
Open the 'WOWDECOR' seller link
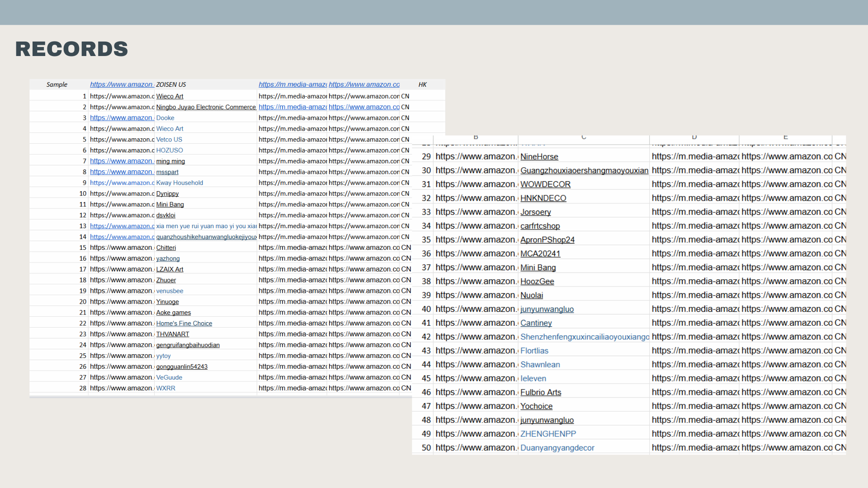tap(545, 185)
